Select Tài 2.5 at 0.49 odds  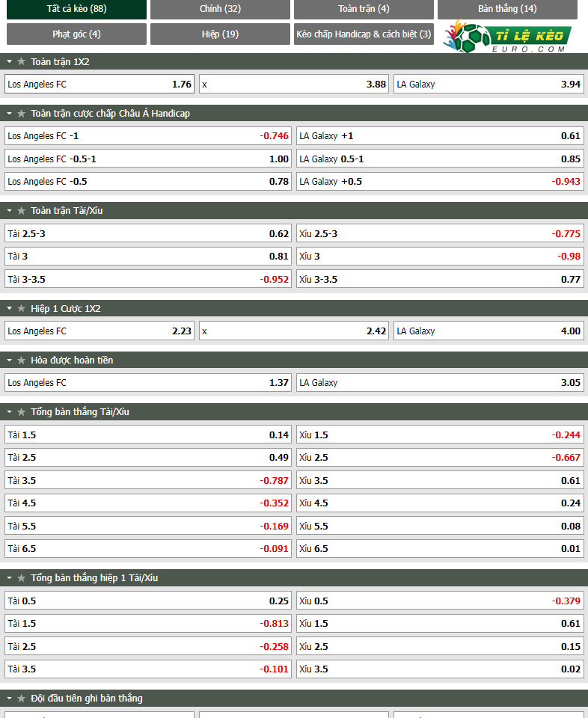[148, 458]
